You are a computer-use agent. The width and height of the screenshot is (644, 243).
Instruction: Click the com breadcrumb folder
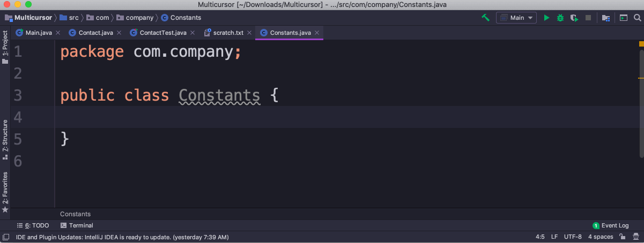(x=98, y=18)
